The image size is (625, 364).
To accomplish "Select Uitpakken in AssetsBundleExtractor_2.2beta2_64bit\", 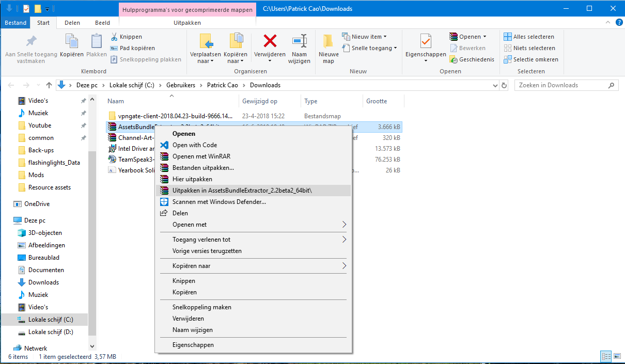I will 253,191.
